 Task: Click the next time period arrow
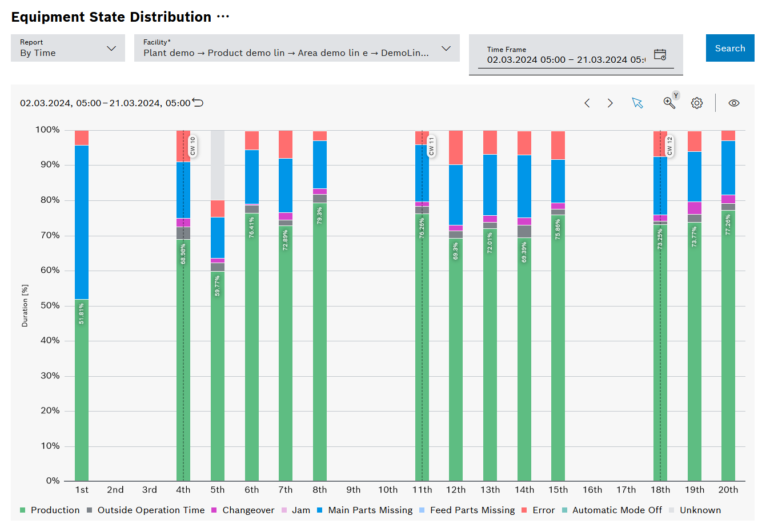click(610, 103)
